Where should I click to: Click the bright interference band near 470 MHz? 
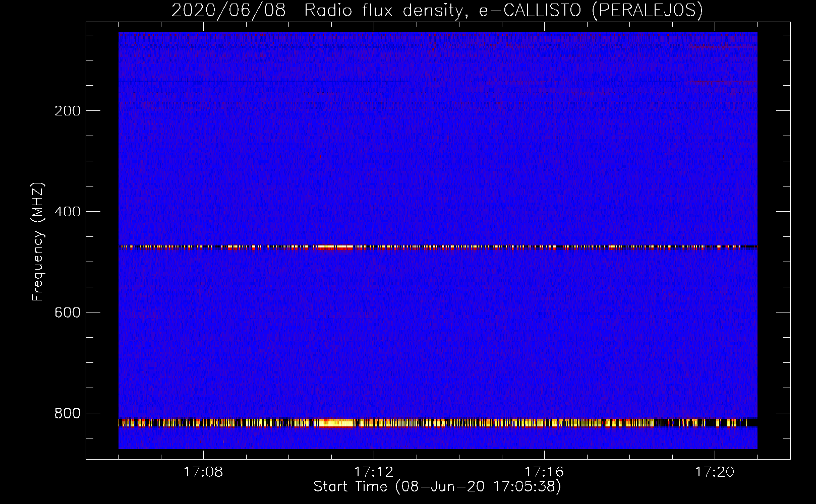(x=438, y=247)
